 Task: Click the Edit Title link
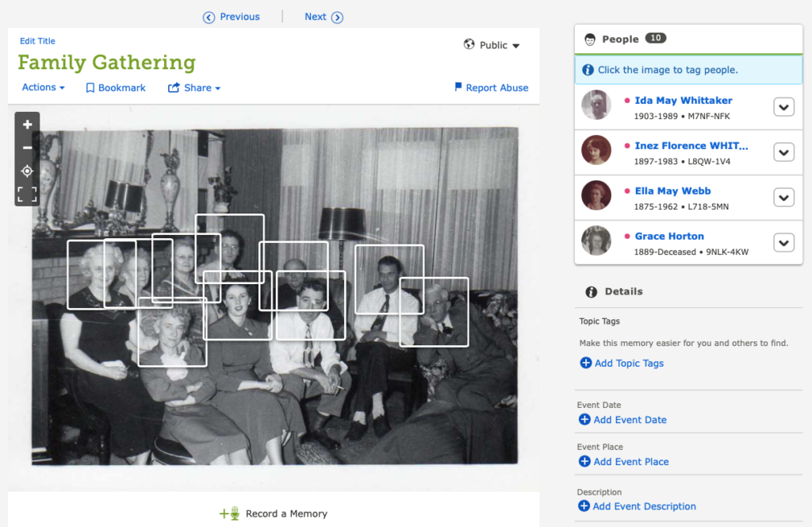point(37,41)
